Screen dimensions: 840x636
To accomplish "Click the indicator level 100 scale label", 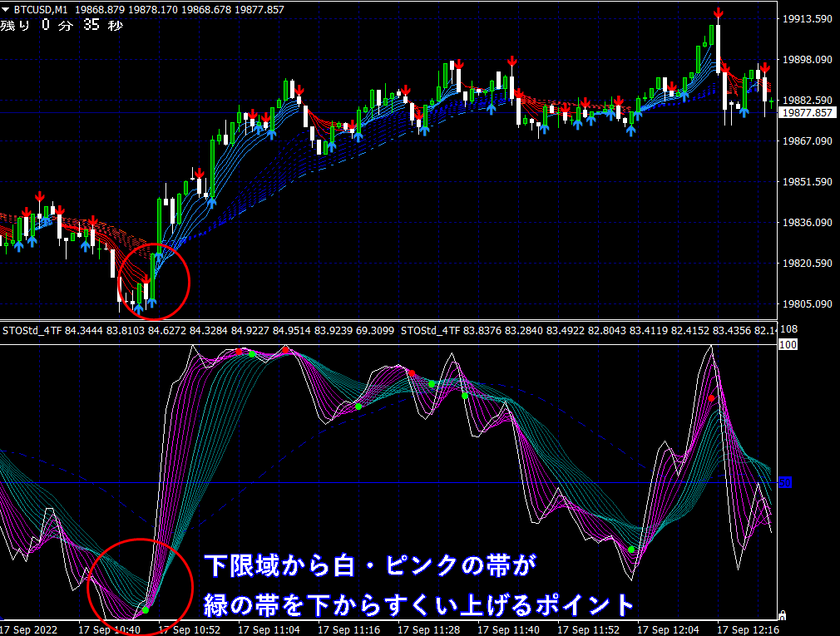I will click(788, 345).
